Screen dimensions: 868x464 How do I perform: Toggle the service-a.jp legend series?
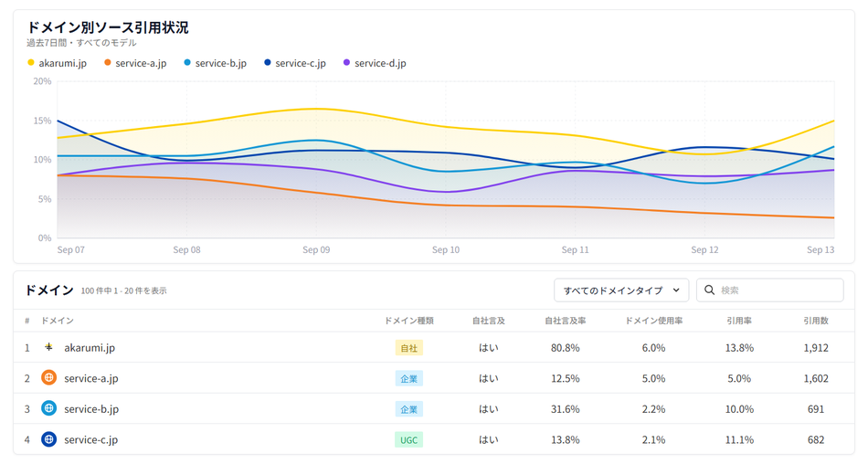point(135,63)
